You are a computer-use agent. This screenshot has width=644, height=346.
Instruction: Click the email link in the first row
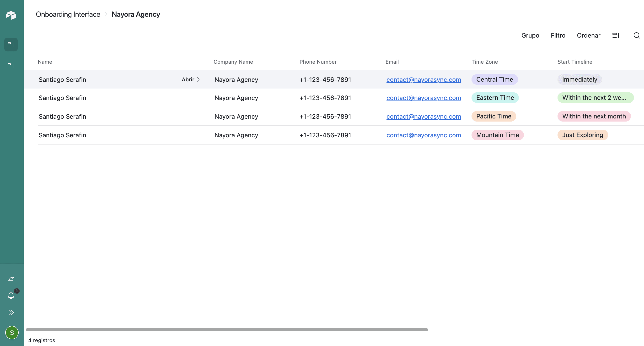424,80
